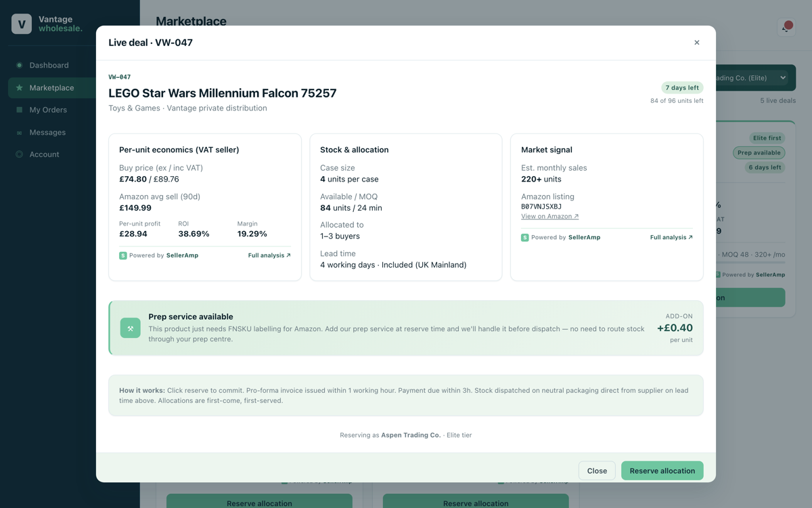Click the 84 units / 24 min value
Viewport: 812px width, 508px height.
point(351,208)
